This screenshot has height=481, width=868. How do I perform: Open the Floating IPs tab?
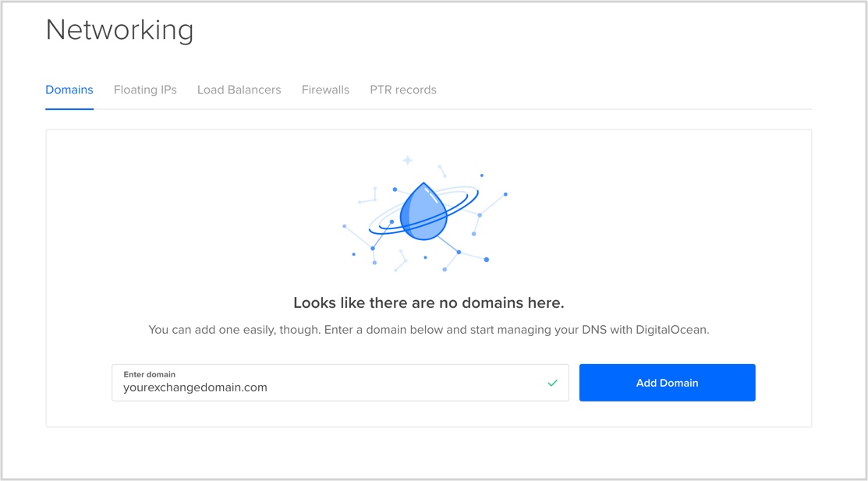[145, 90]
